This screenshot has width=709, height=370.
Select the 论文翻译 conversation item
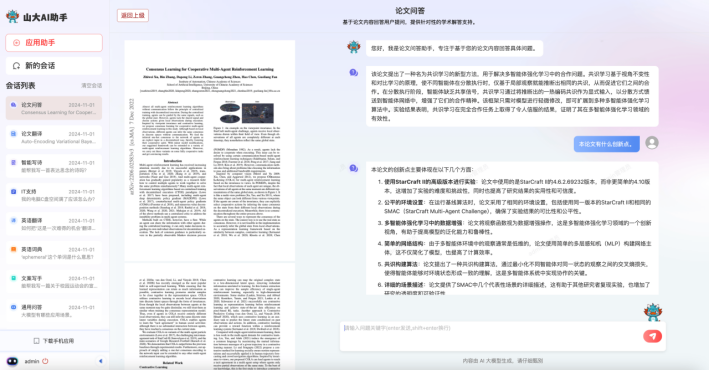[x=54, y=138]
